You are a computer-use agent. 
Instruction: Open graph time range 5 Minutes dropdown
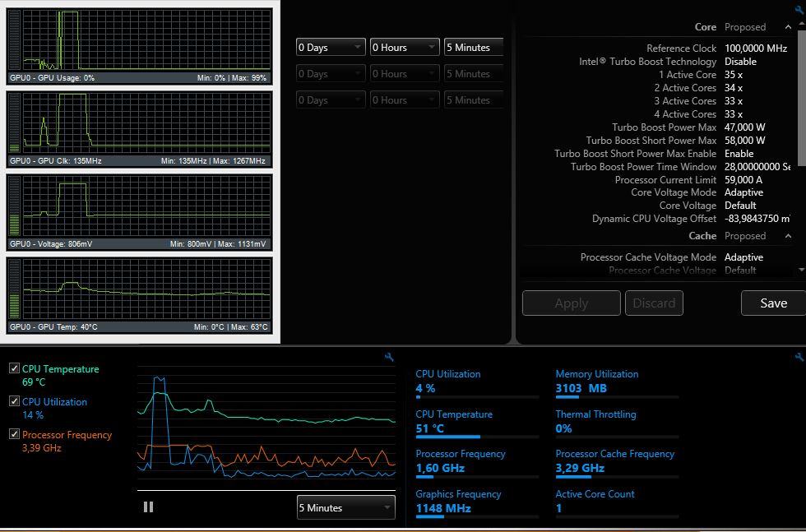coord(346,508)
